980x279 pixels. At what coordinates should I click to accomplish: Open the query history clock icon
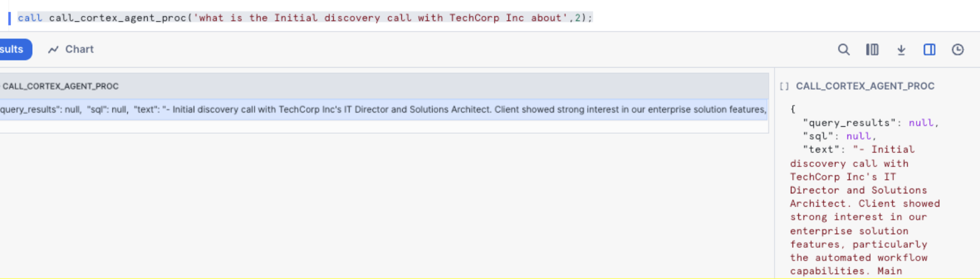(957, 50)
